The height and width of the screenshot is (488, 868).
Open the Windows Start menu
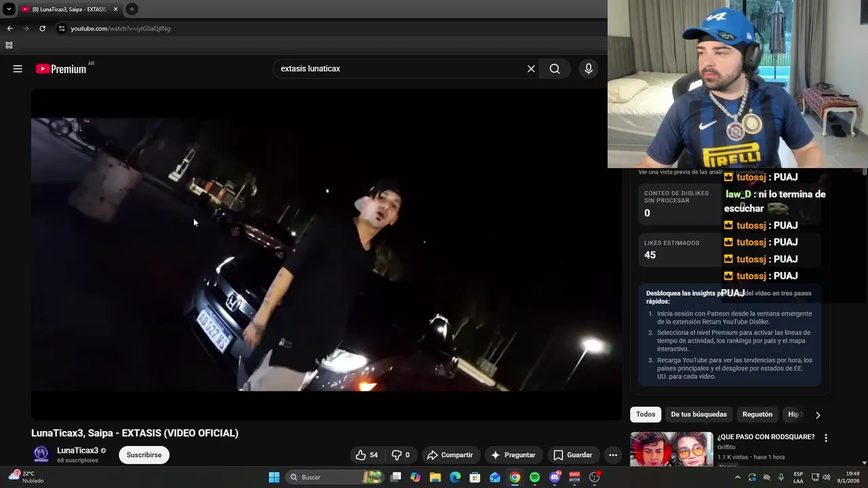pyautogui.click(x=274, y=477)
